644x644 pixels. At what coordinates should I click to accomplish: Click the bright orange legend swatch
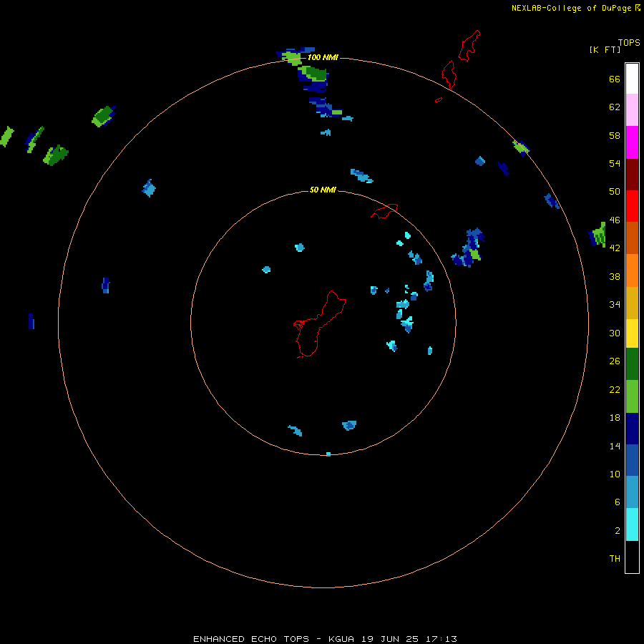[x=632, y=270]
